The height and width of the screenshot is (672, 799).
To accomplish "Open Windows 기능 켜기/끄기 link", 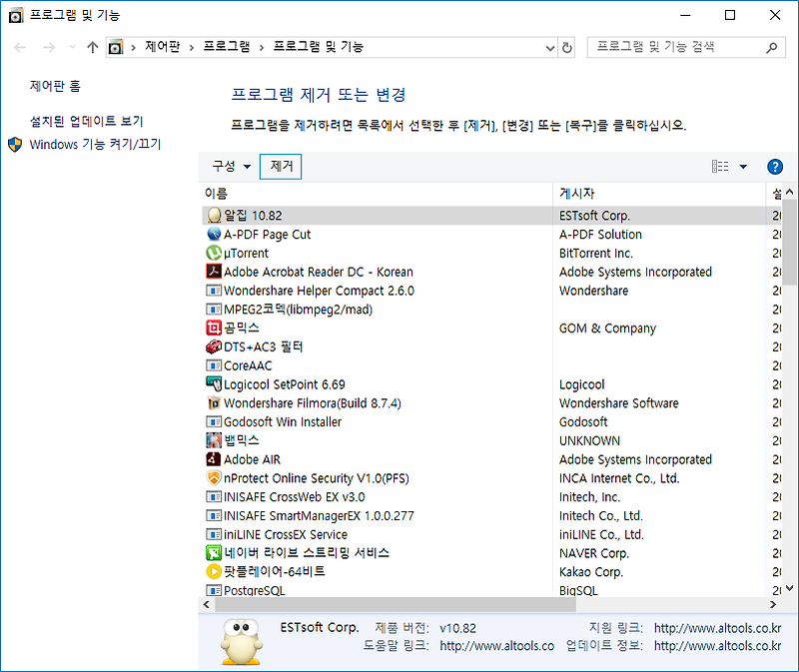I will pos(95,145).
